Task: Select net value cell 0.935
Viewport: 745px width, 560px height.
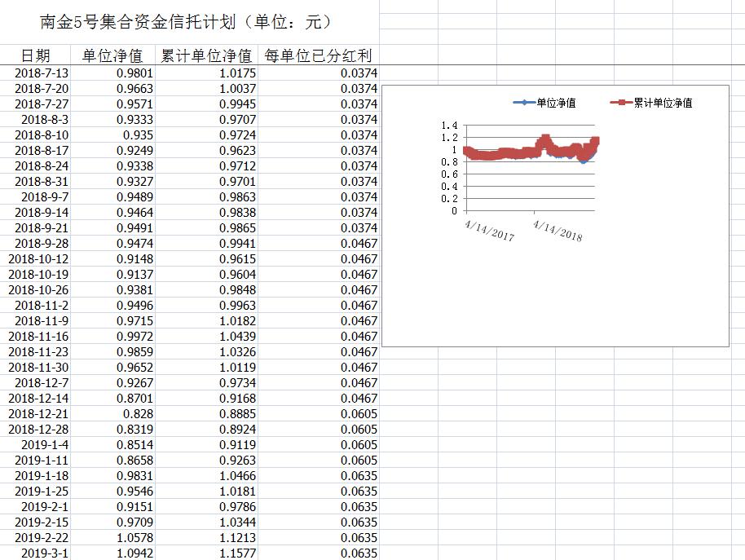Action: [113, 134]
